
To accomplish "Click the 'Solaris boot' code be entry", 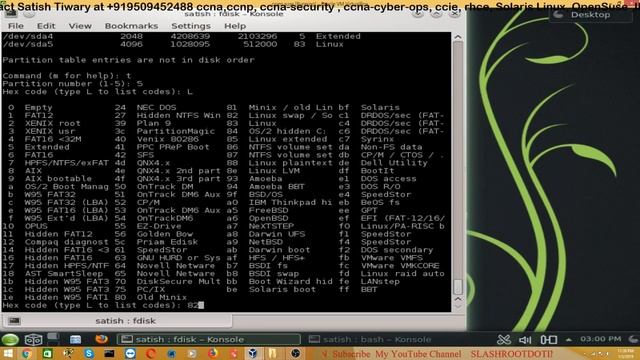I will point(271,289).
